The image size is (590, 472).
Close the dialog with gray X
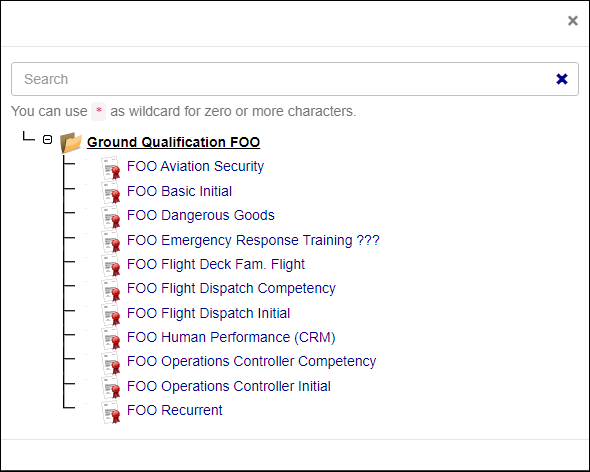coord(573,20)
